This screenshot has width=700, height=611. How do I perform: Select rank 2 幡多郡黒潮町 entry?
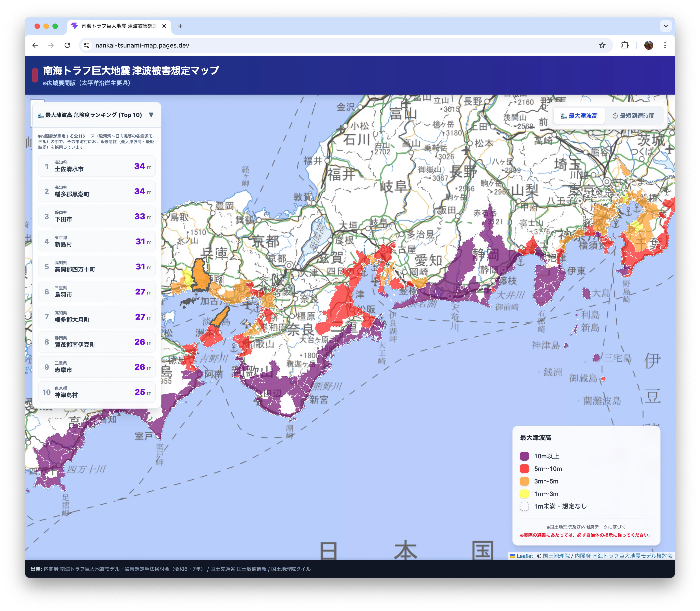coord(97,191)
